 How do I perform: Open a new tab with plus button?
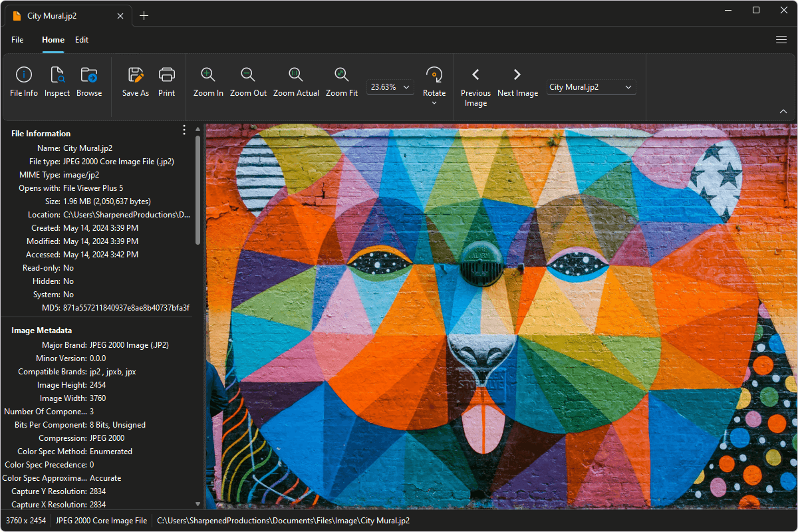pos(144,15)
